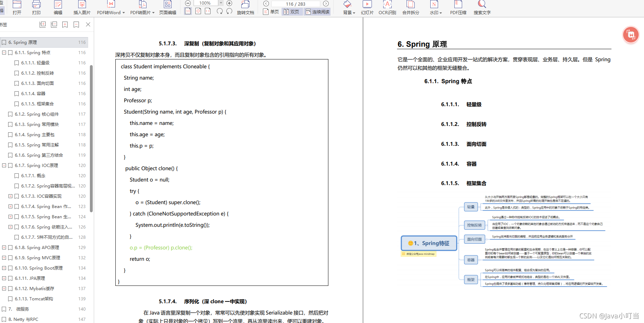Jump to bookmark 6.1.1.2. 控制反转

38,73
